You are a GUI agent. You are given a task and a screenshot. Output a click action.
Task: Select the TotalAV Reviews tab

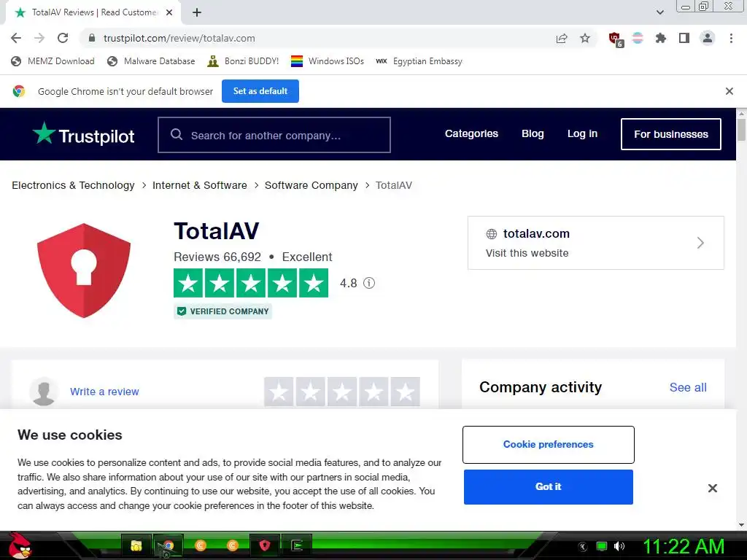click(x=93, y=13)
